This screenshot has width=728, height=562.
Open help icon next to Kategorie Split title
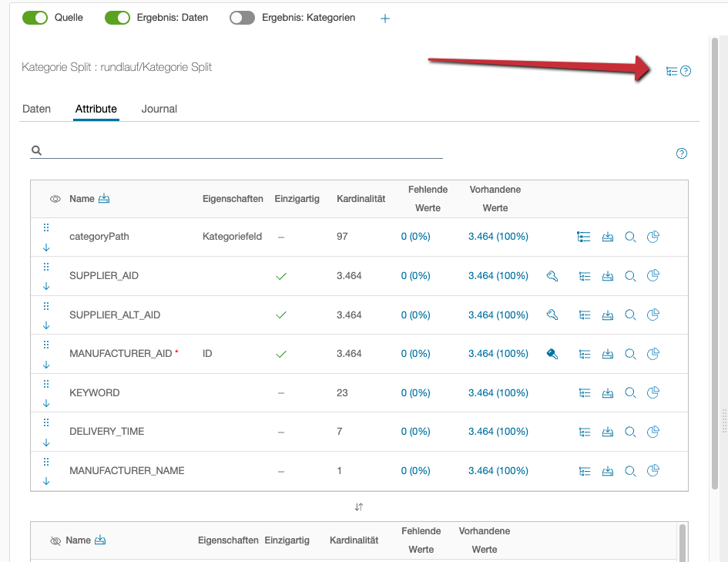[x=686, y=72]
